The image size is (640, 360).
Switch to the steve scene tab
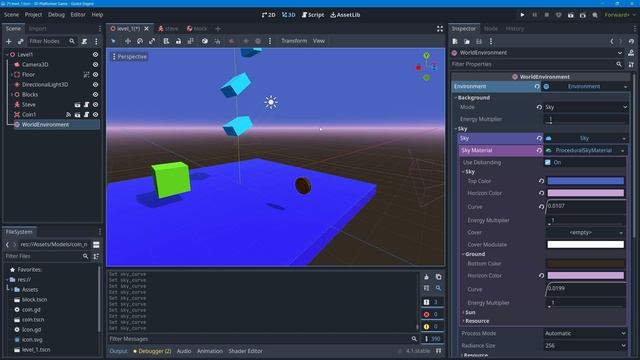(x=168, y=29)
